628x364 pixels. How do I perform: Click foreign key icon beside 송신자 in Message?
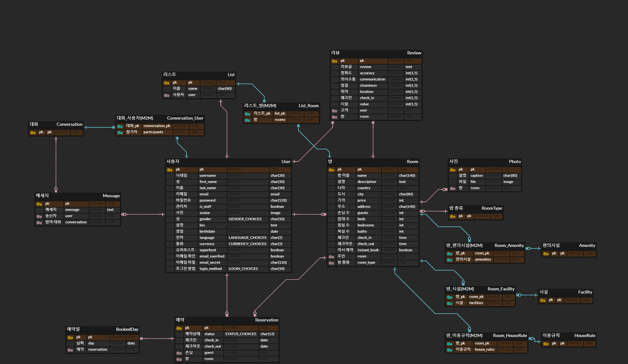click(x=39, y=216)
